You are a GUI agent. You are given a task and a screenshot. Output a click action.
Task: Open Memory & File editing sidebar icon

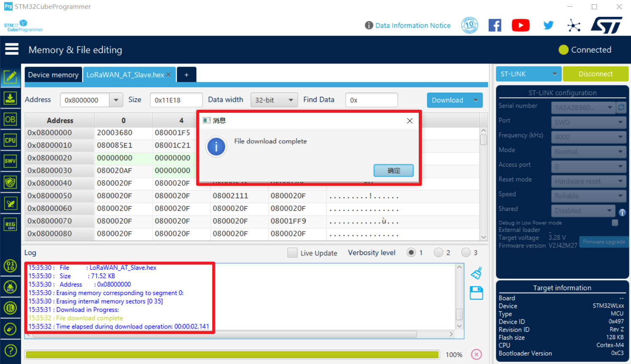click(10, 77)
